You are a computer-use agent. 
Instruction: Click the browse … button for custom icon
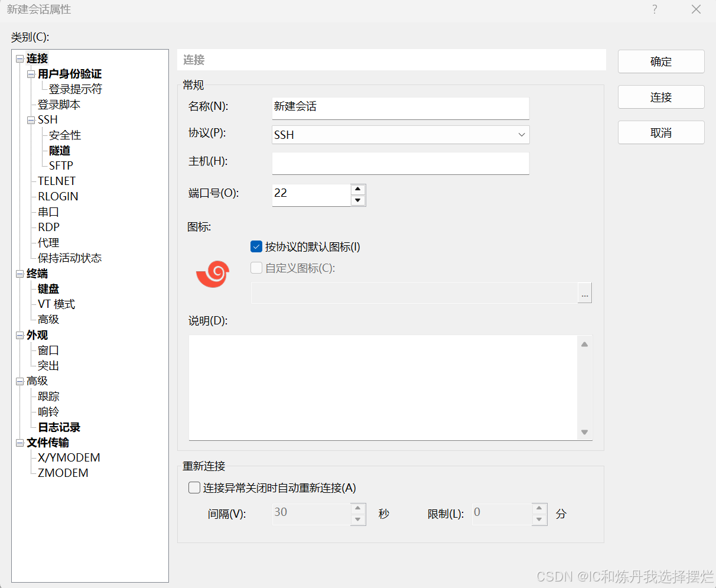[585, 293]
